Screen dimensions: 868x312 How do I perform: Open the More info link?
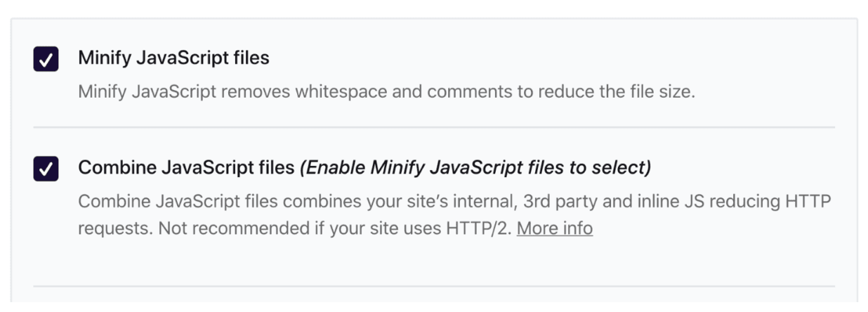click(x=555, y=228)
